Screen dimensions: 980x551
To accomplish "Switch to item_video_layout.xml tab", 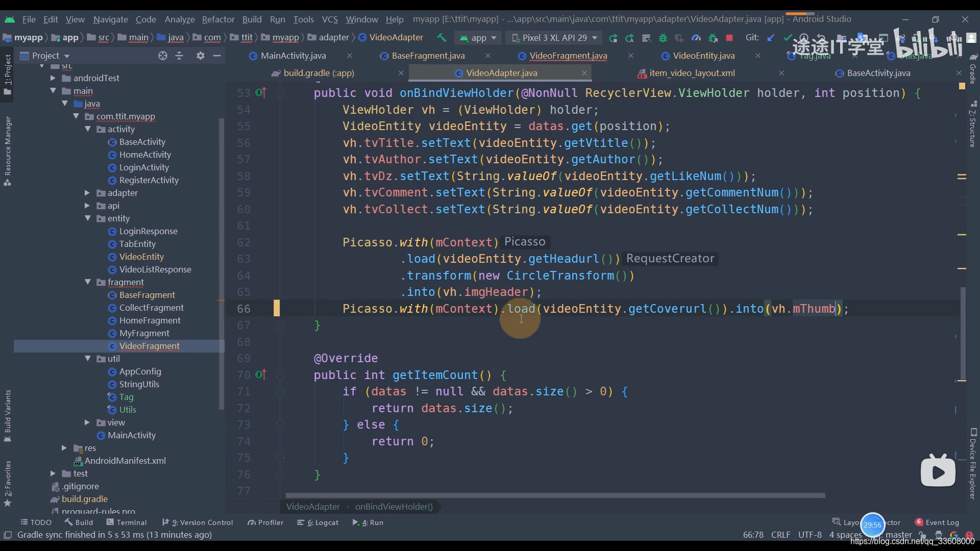I will coord(692,73).
